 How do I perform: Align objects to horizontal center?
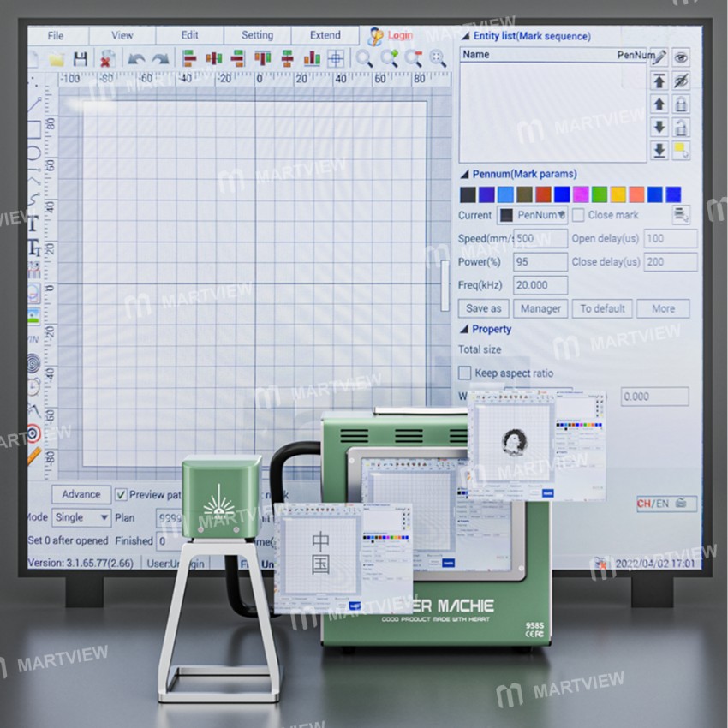click(x=214, y=58)
